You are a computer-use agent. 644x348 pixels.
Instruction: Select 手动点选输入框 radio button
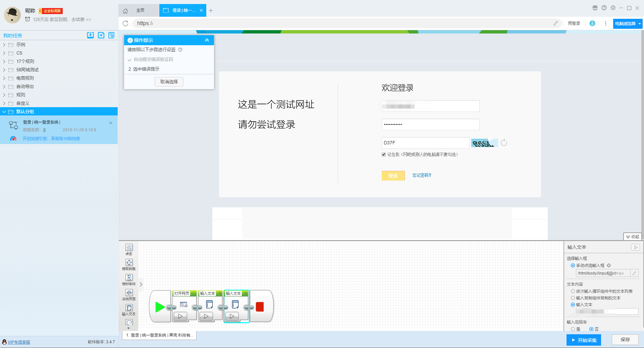coord(573,265)
